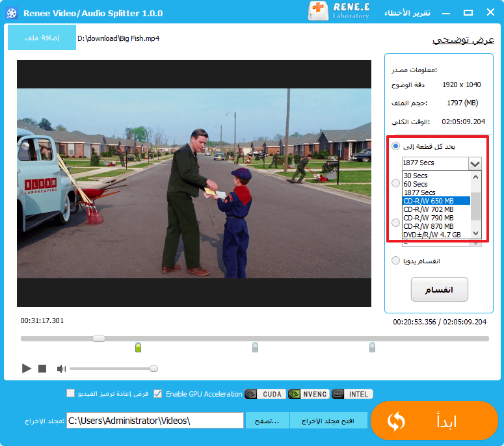This screenshot has height=446, width=504.
Task: Click the orange 'ابدأ' start button
Action: point(434,421)
